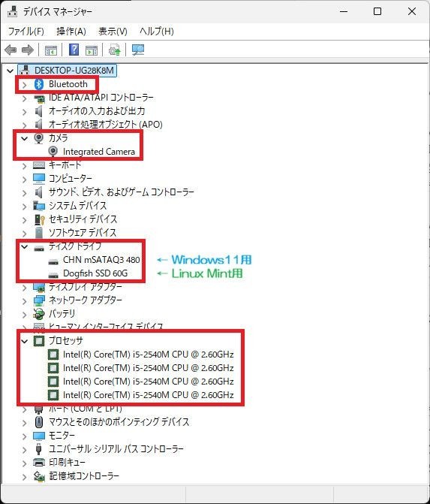430x504 pixels.
Task: Open the ファイル(F) menu
Action: [x=26, y=32]
